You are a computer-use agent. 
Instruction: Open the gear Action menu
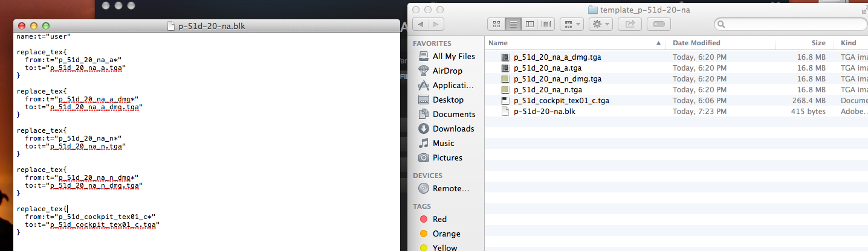coord(601,24)
